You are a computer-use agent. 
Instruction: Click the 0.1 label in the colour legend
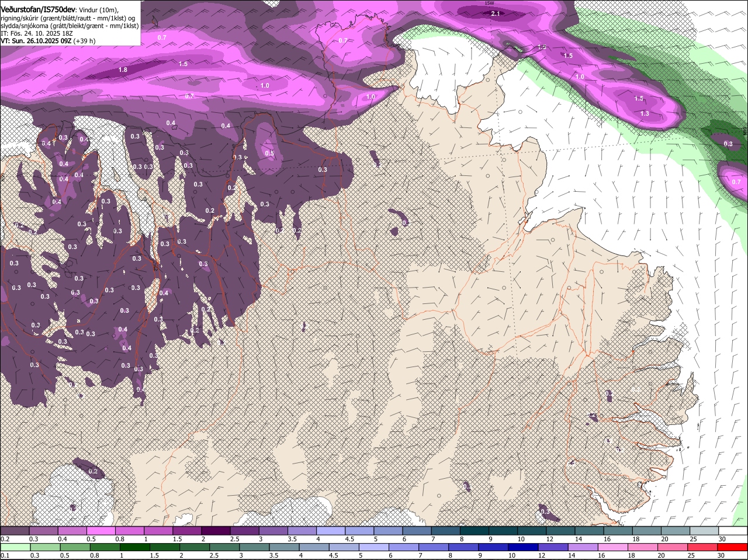(5, 555)
